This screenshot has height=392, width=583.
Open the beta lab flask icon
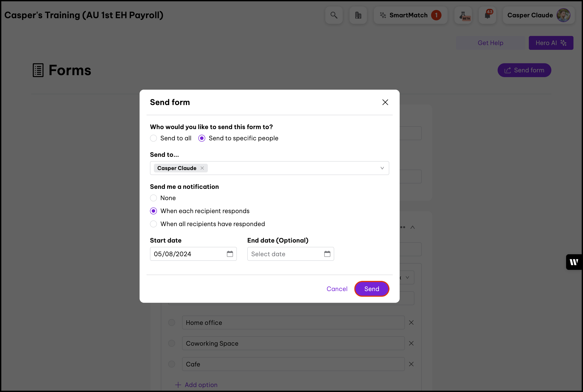[463, 15]
